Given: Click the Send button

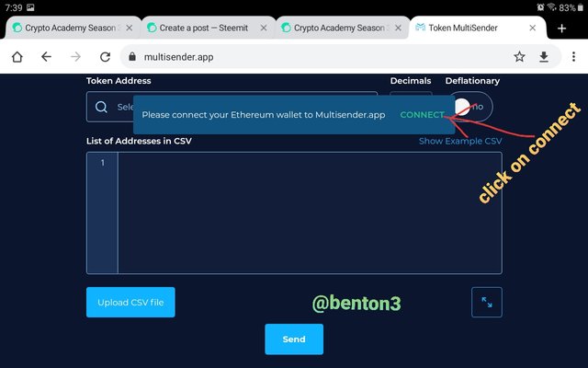Looking at the screenshot, I should click(x=294, y=339).
